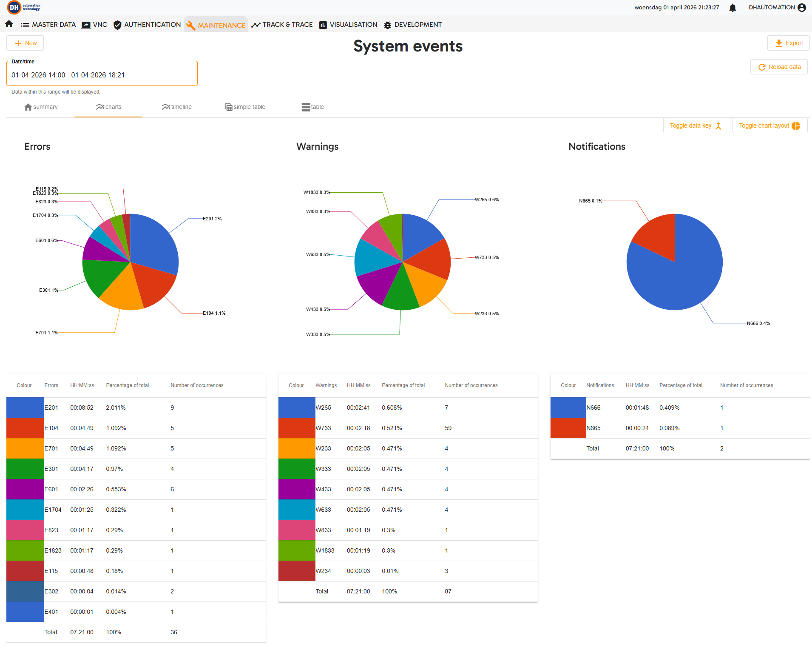Open the notifications bell icon
The image size is (812, 647).
pyautogui.click(x=733, y=8)
